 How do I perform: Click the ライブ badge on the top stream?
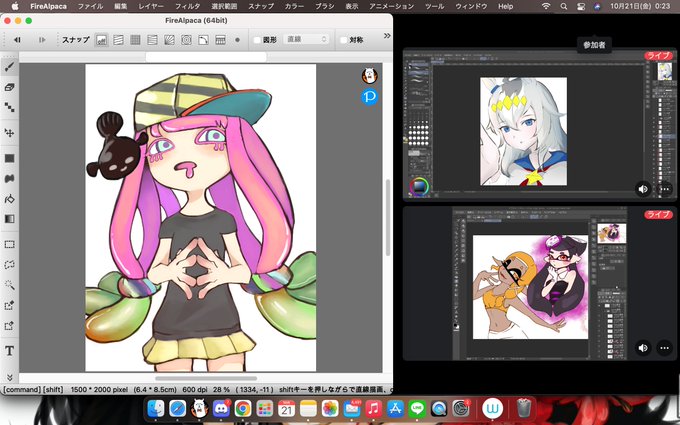[658, 56]
